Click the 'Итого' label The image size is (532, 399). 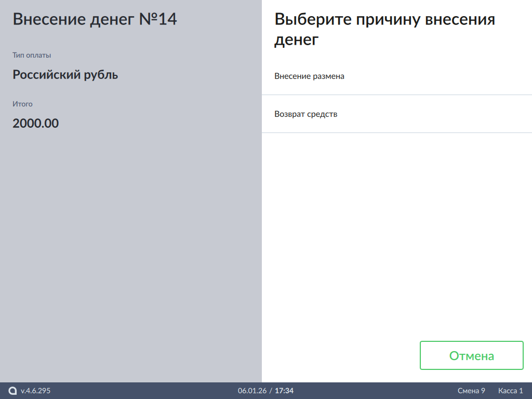point(22,104)
